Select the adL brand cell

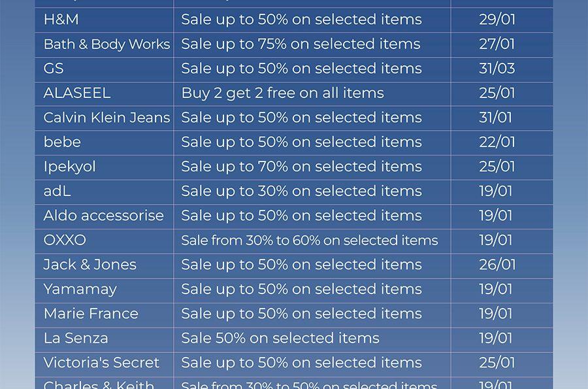[x=105, y=192]
